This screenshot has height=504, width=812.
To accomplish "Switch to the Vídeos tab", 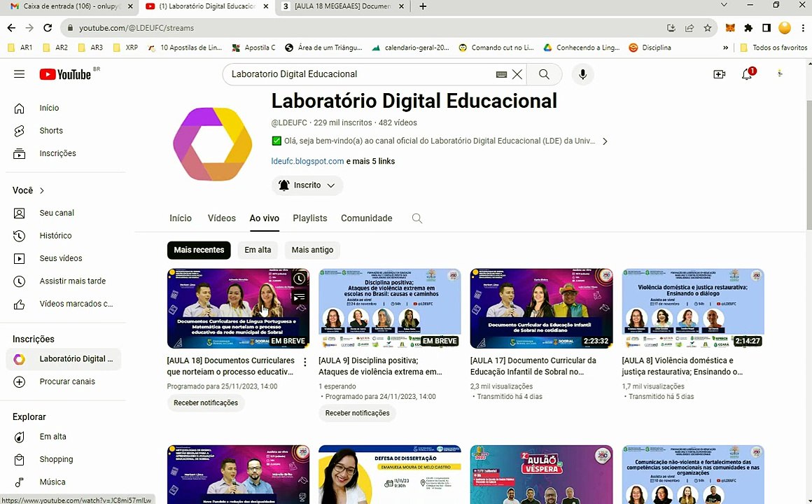I will (222, 218).
